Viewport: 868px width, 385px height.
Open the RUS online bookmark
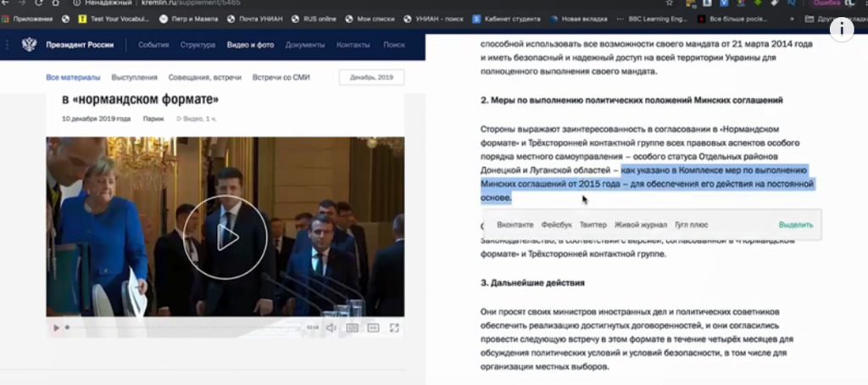click(x=314, y=19)
